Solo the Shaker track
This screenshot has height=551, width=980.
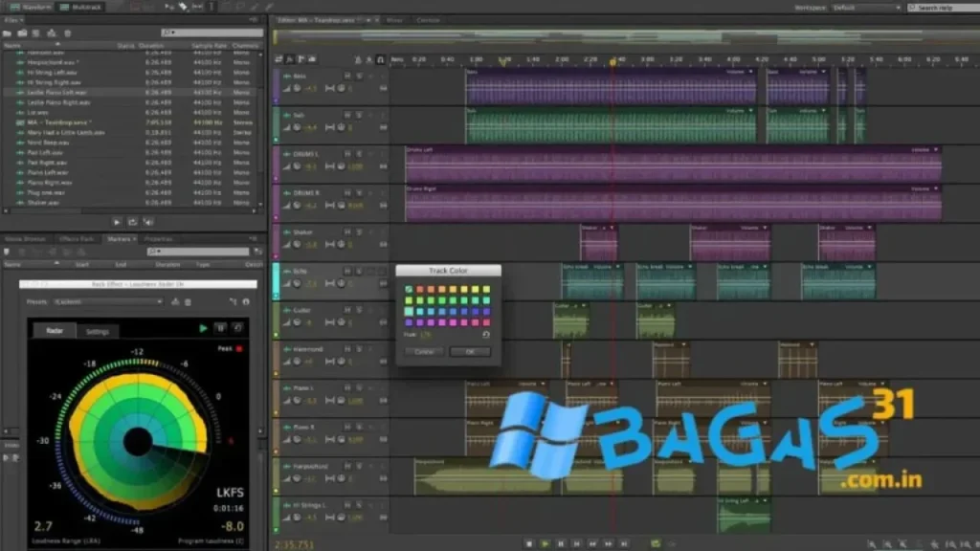click(x=360, y=231)
